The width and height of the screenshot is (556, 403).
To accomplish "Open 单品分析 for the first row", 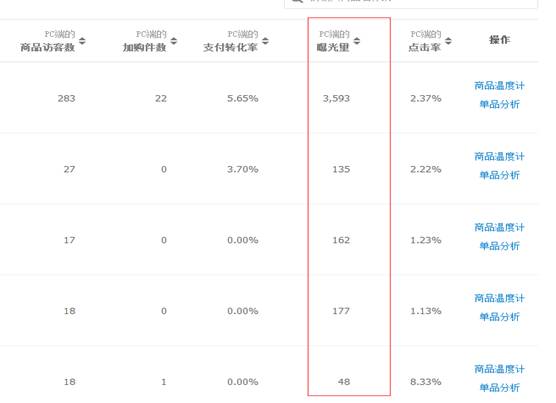I will tap(499, 104).
